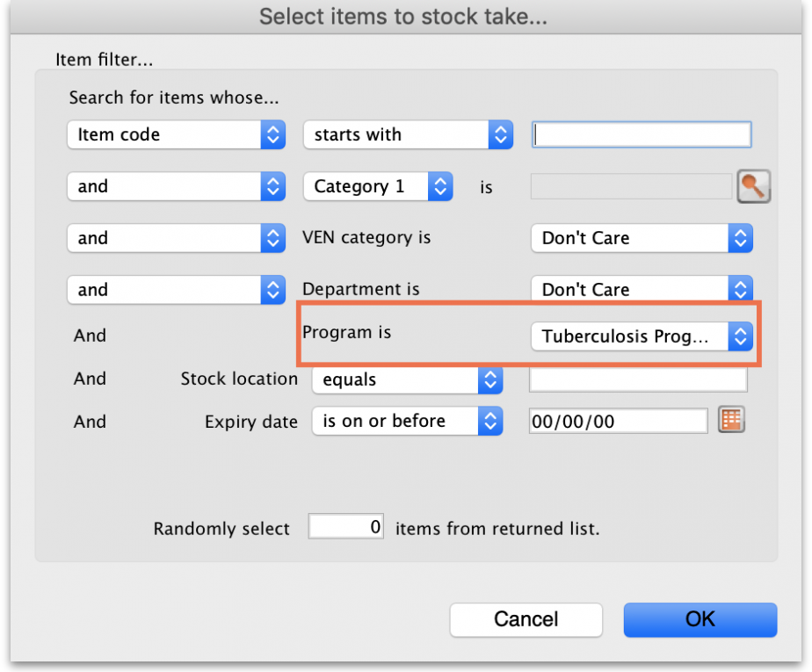Click the disabled Category value field
This screenshot has width=812, height=672.
(x=631, y=186)
